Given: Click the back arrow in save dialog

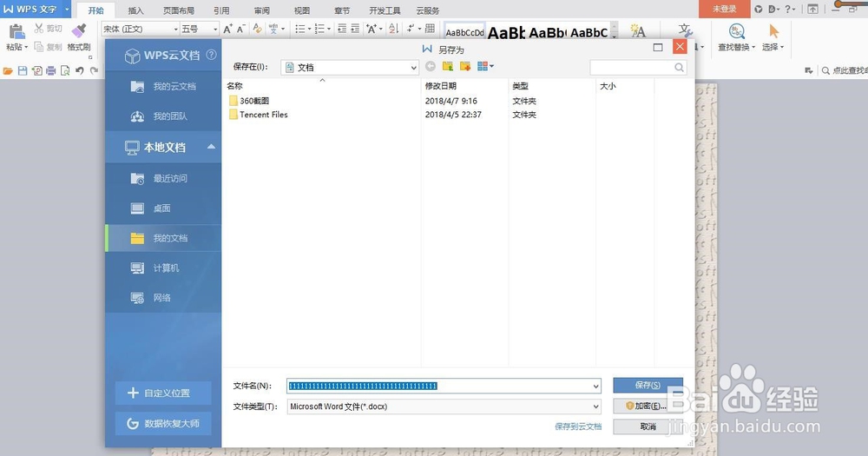Looking at the screenshot, I should coord(431,67).
